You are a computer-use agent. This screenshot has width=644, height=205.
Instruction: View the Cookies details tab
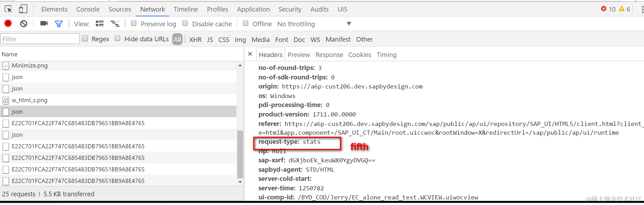[x=360, y=55]
